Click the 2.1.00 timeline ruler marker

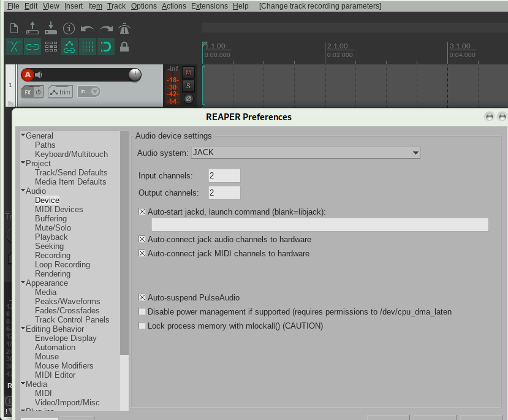click(337, 46)
